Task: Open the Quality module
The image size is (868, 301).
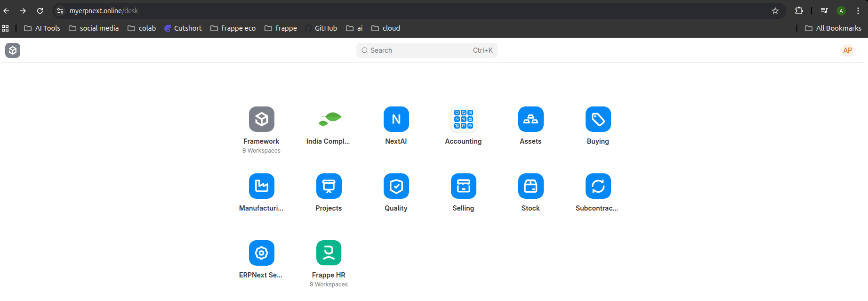Action: click(x=396, y=186)
